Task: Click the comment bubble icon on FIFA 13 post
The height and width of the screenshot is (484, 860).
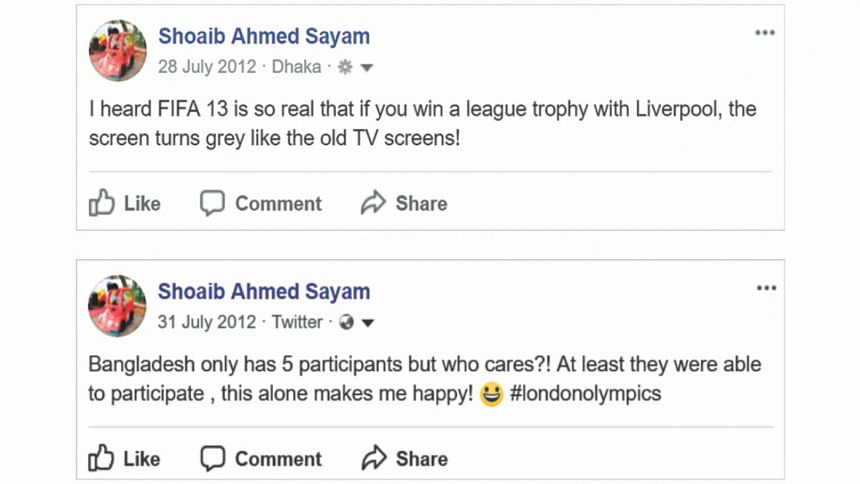Action: (212, 203)
